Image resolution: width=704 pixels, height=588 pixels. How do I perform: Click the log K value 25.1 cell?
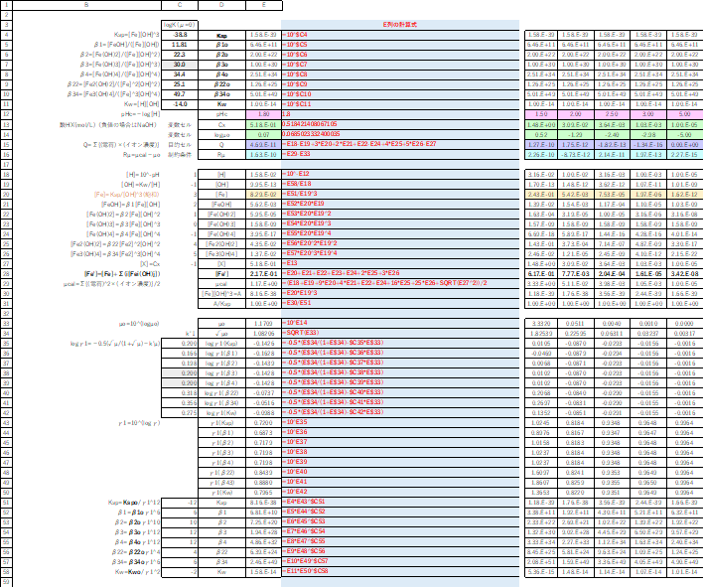[x=180, y=84]
